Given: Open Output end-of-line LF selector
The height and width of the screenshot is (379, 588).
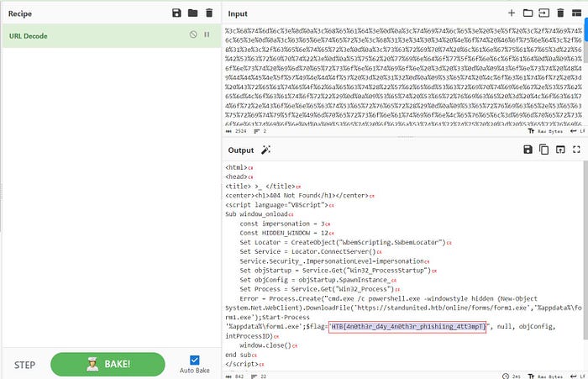Looking at the screenshot, I should [x=578, y=376].
